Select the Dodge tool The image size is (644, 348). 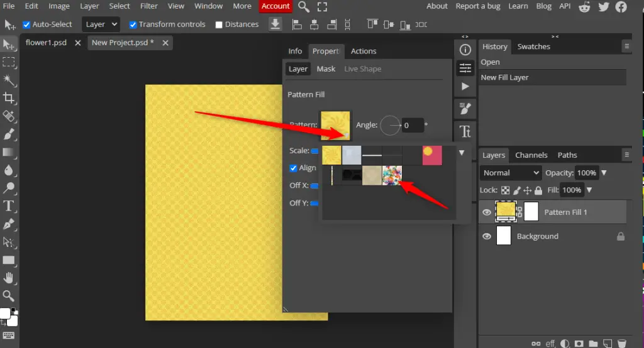(x=9, y=188)
